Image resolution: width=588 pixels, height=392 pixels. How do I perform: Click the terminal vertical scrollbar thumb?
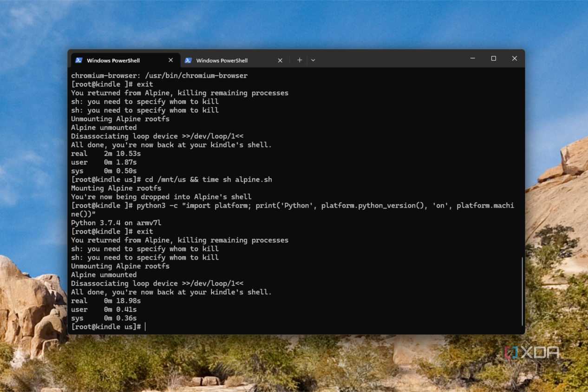pyautogui.click(x=523, y=292)
